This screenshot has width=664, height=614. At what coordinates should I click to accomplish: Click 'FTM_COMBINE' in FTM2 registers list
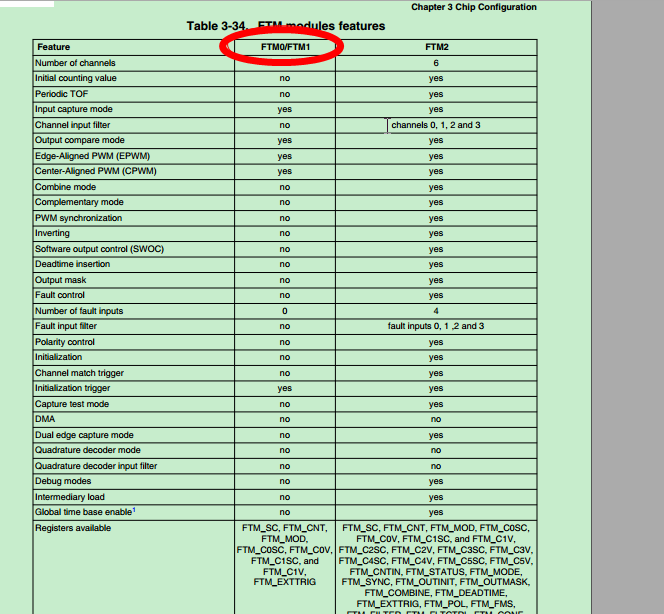[x=397, y=593]
